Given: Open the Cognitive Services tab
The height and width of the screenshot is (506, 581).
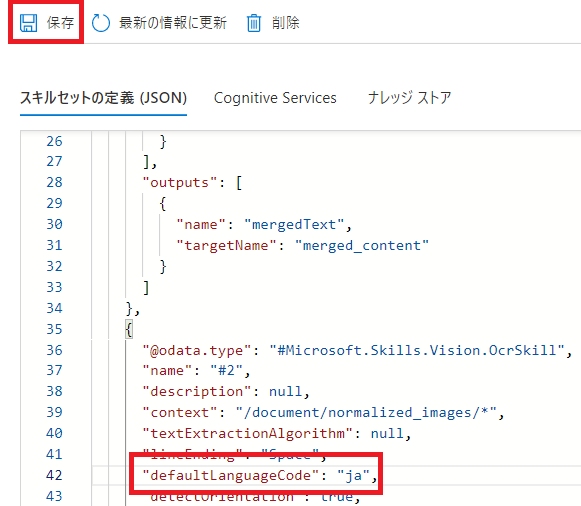Looking at the screenshot, I should [275, 98].
